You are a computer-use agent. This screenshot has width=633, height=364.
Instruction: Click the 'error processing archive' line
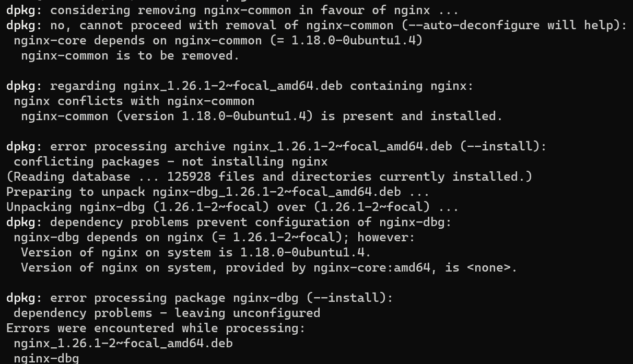276,146
